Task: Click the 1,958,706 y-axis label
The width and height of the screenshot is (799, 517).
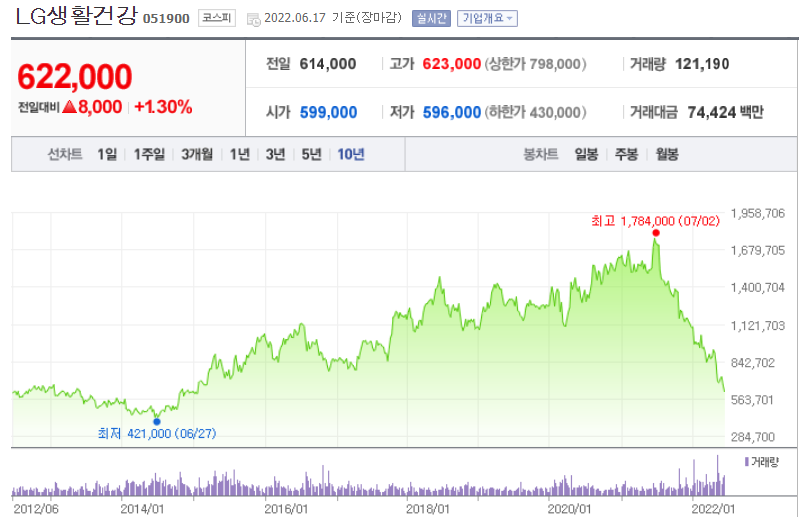Action: [758, 213]
